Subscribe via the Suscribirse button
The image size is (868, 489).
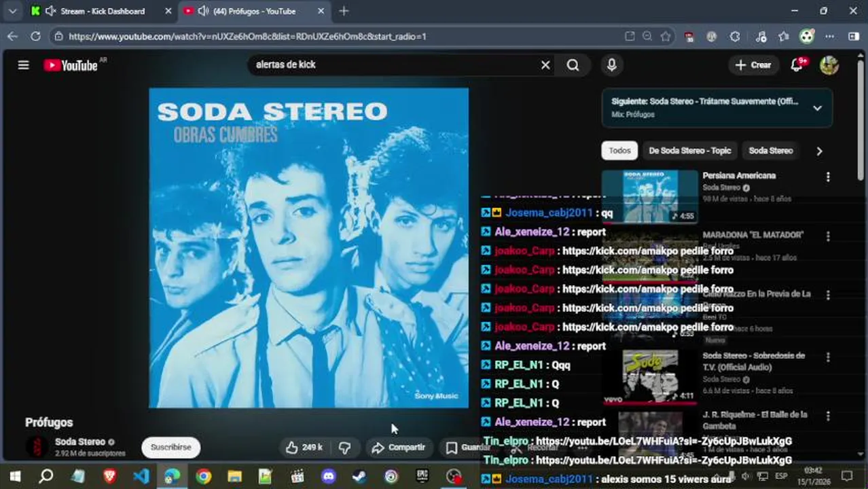[x=170, y=447]
